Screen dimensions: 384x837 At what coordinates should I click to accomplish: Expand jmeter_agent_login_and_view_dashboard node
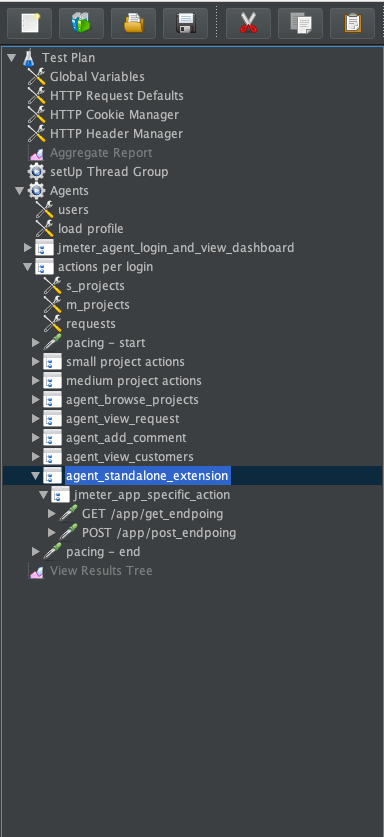28,248
